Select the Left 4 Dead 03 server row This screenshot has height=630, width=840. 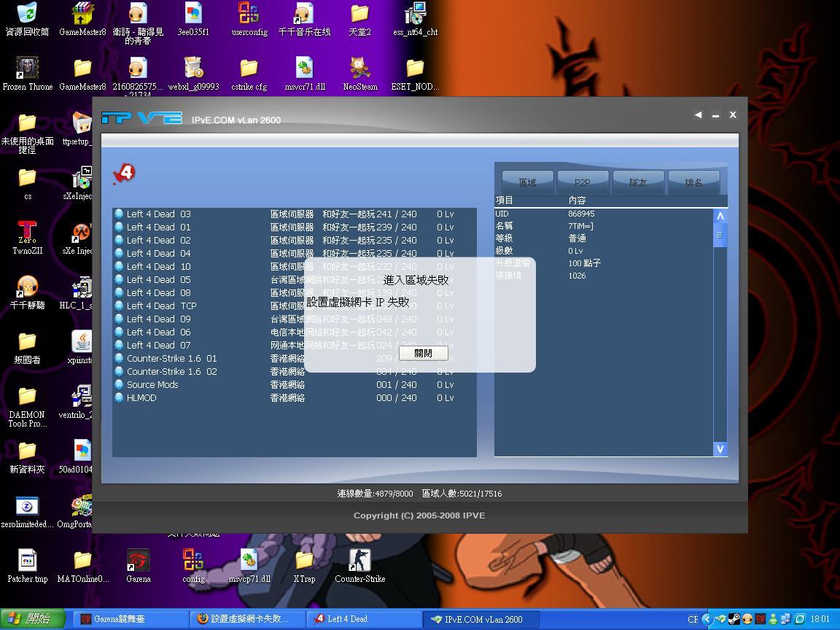158,214
